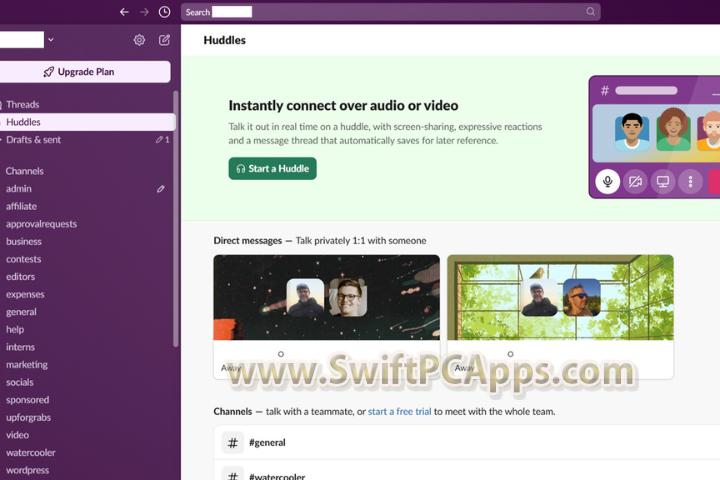The width and height of the screenshot is (720, 480).
Task: Open the editors channel
Action: pyautogui.click(x=20, y=277)
